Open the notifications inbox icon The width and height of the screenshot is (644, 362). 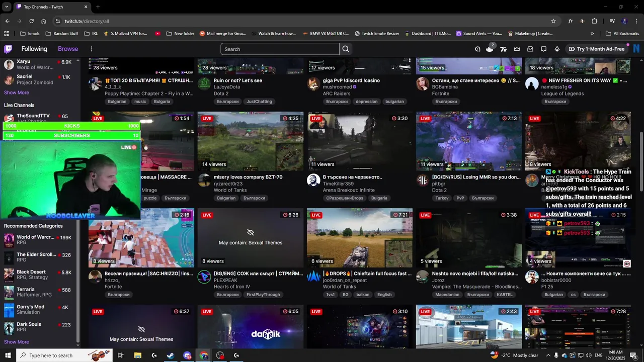[x=530, y=49]
